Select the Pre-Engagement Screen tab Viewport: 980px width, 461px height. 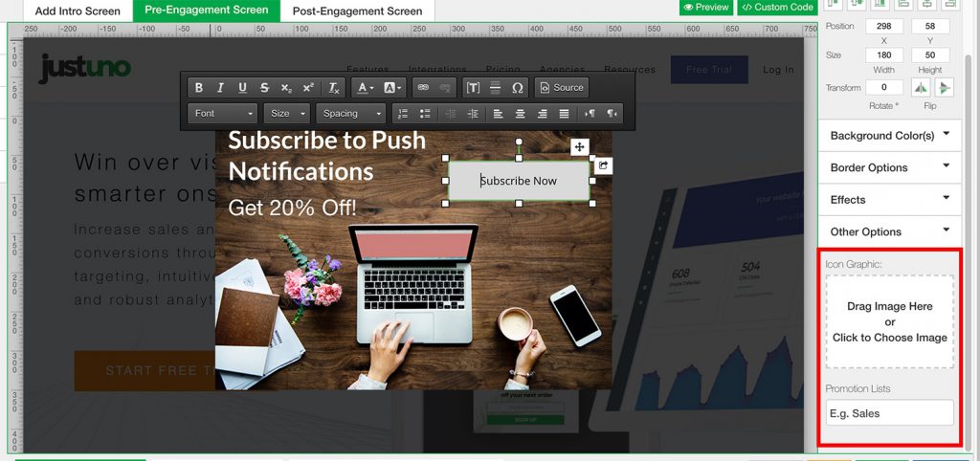(207, 10)
